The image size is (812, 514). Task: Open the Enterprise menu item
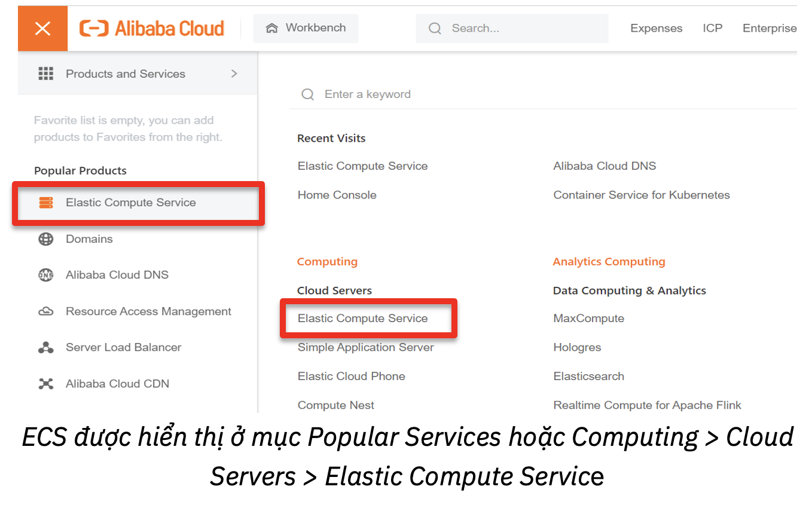pyautogui.click(x=769, y=28)
